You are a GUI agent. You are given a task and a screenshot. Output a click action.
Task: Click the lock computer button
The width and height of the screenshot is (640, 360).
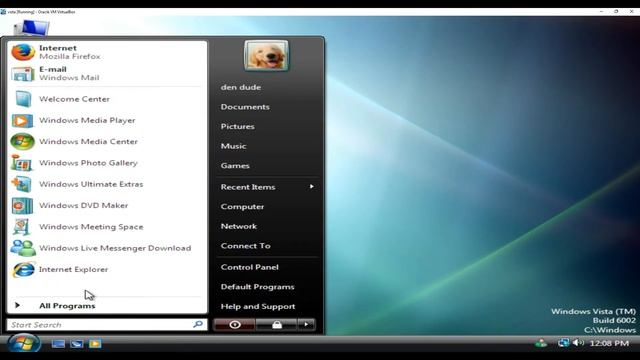point(277,325)
